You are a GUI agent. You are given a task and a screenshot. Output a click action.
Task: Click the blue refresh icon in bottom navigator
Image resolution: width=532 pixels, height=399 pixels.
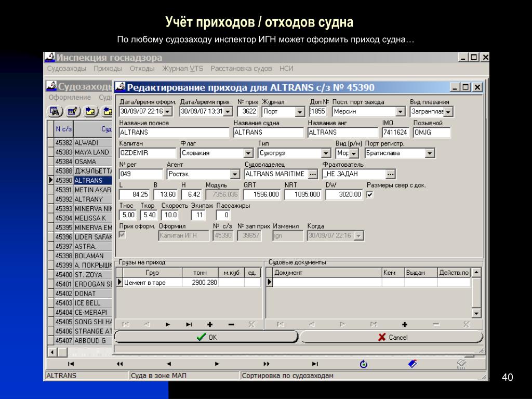(364, 364)
